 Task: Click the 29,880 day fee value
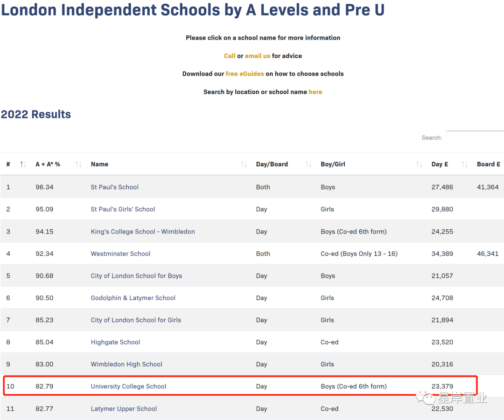coord(442,209)
